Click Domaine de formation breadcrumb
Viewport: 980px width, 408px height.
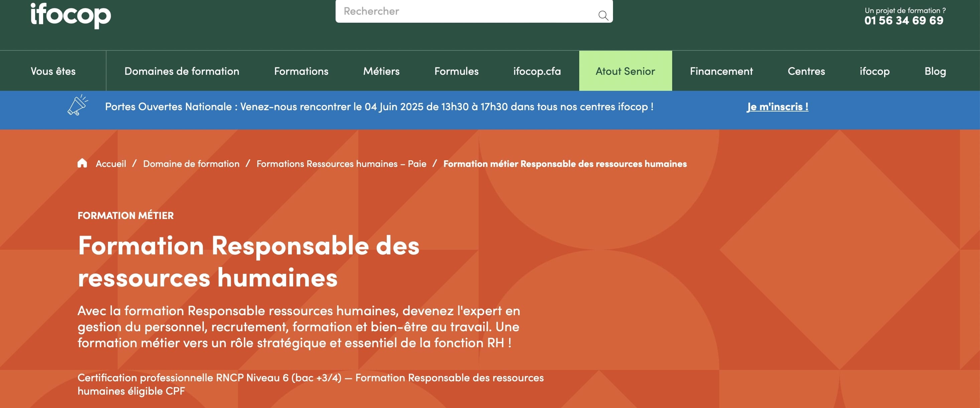coord(192,164)
